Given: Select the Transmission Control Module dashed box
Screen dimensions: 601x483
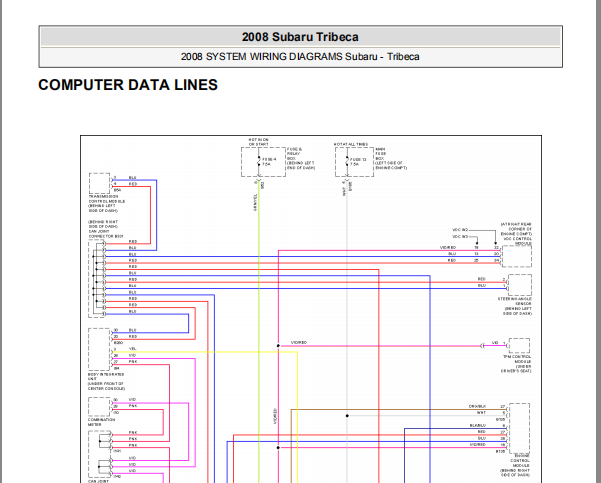Looking at the screenshot, I should (99, 183).
